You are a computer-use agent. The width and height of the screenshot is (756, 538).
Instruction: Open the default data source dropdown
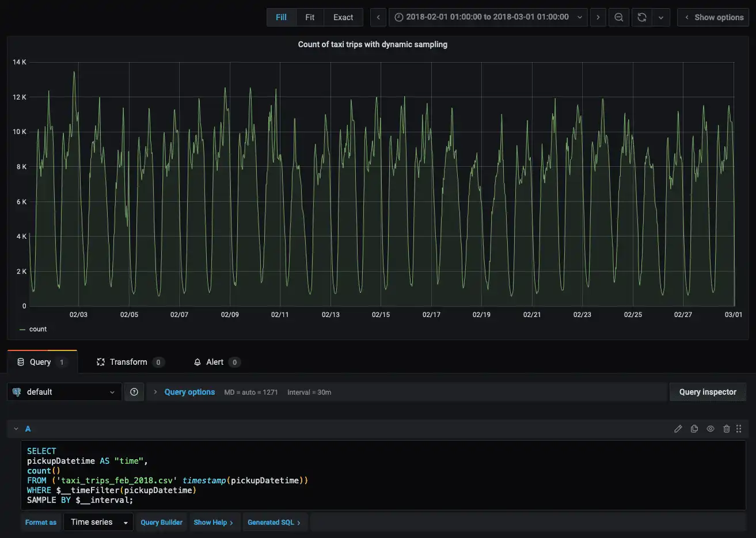click(64, 392)
